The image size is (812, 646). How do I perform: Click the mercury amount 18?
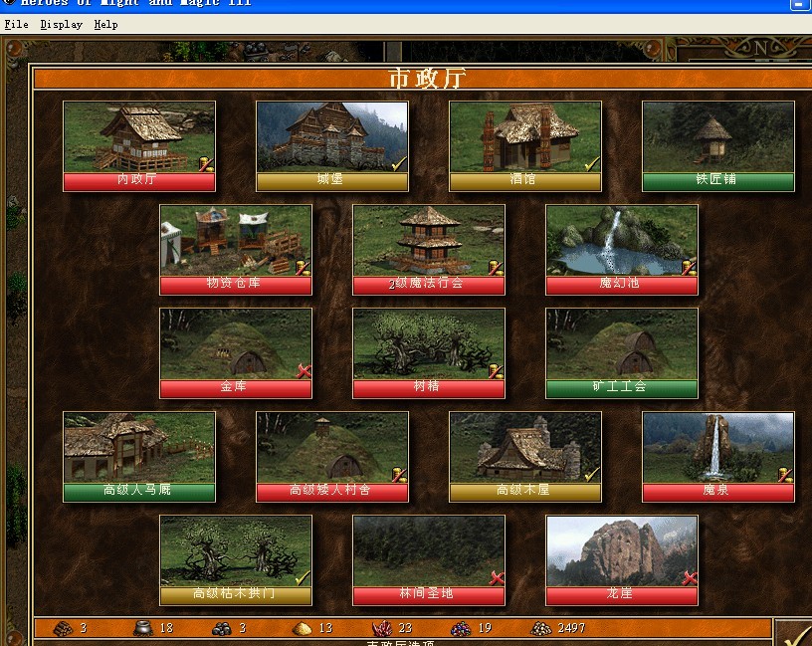click(x=167, y=628)
